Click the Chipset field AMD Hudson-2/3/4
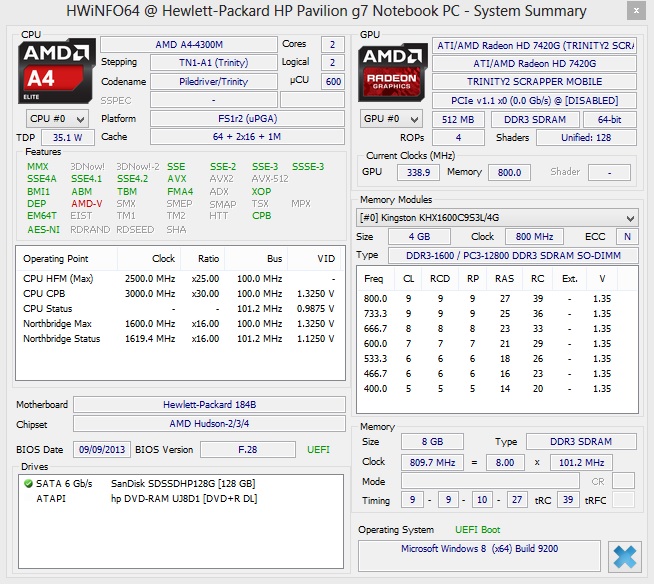Screen dimensions: 654x584 pos(209,424)
